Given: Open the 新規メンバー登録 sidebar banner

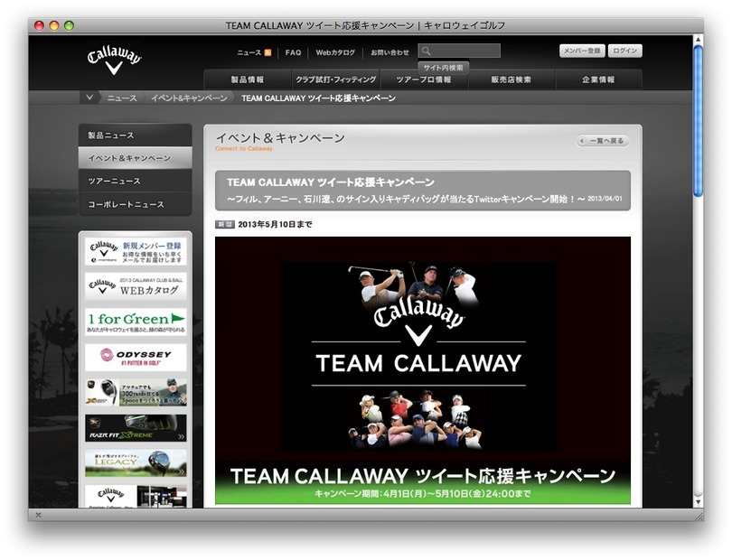Looking at the screenshot, I should point(136,251).
